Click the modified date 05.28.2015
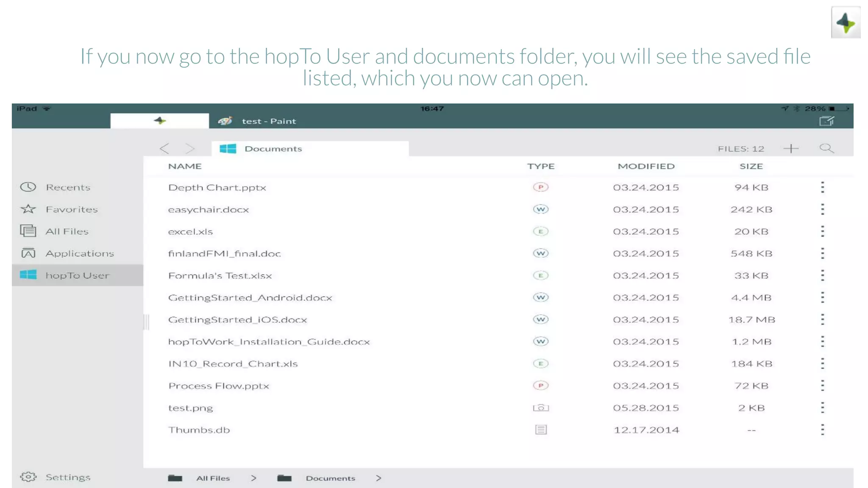 click(646, 408)
